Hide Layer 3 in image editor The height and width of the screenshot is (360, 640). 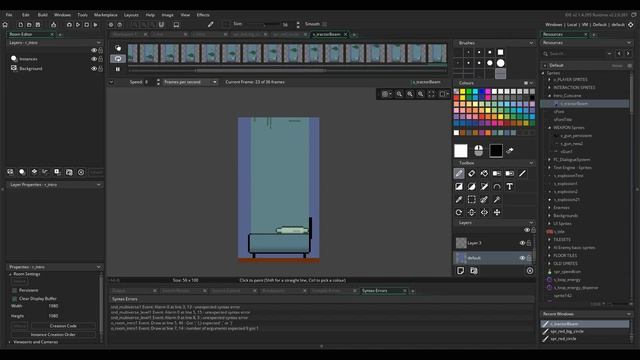coord(522,243)
